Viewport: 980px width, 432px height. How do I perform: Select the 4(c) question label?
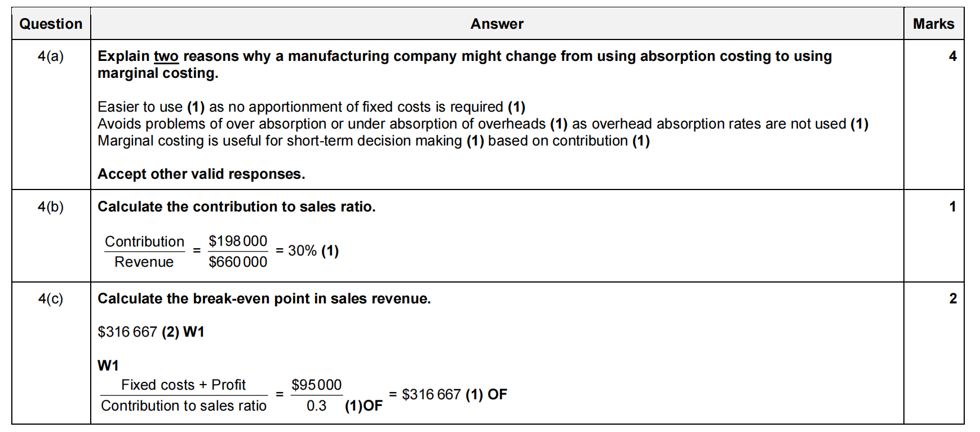[x=51, y=298]
